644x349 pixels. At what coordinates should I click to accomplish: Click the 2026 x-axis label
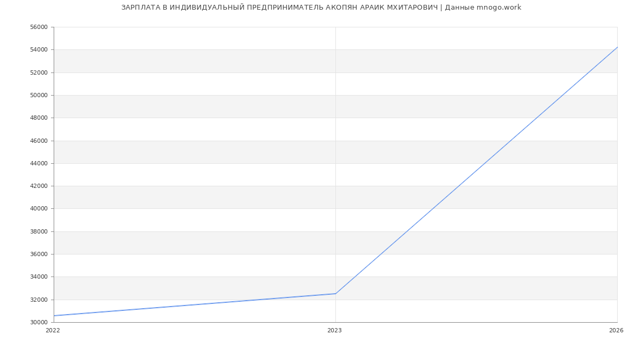(x=616, y=331)
